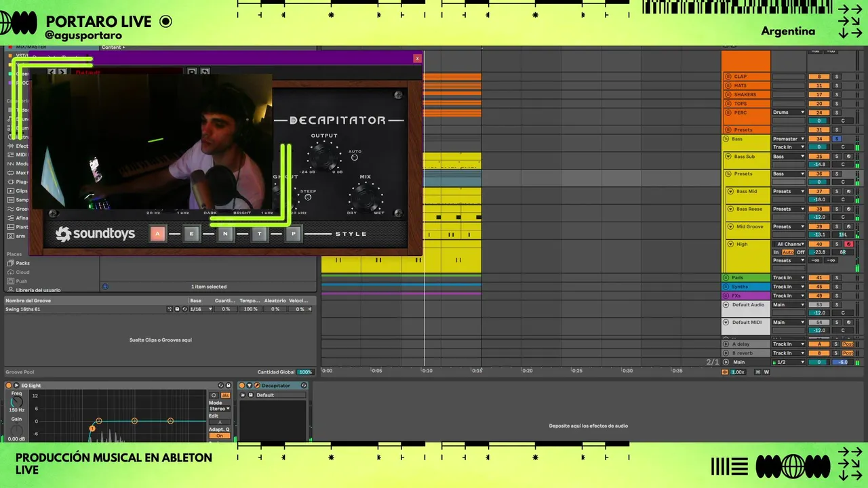Disarm the High track
The image size is (868, 488).
[848, 244]
